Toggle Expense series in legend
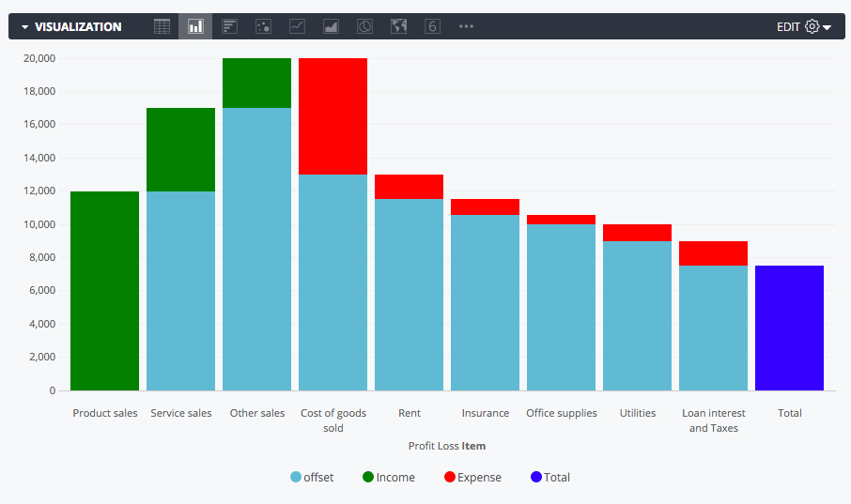This screenshot has height=504, width=851. (x=472, y=478)
